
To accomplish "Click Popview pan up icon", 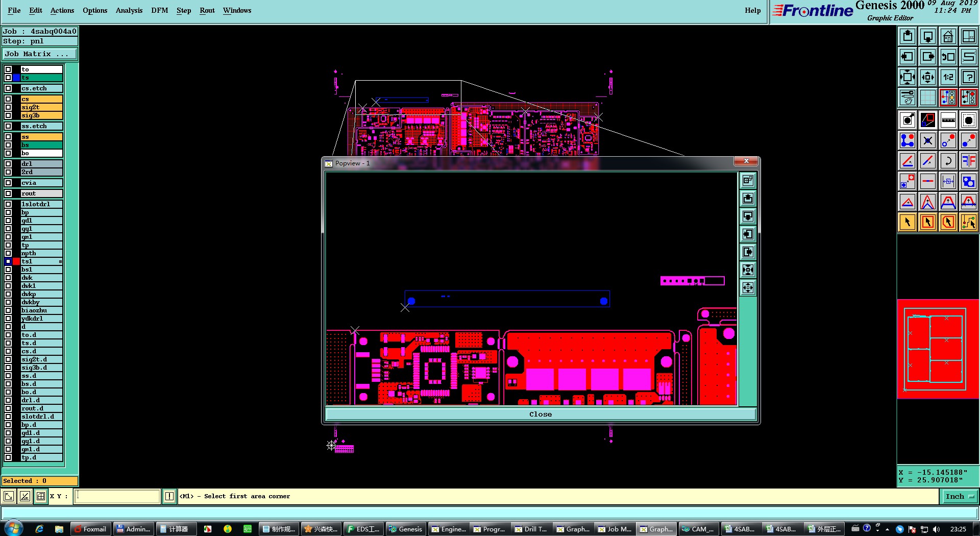I will (x=748, y=199).
